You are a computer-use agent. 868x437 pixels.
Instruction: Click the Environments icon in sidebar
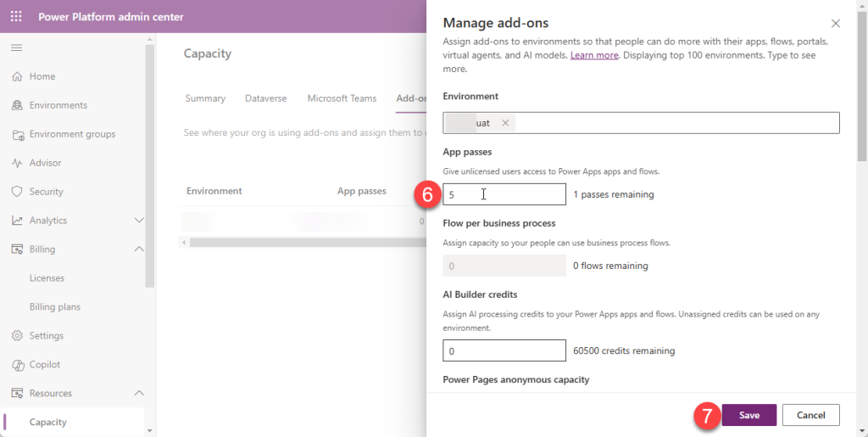point(17,105)
